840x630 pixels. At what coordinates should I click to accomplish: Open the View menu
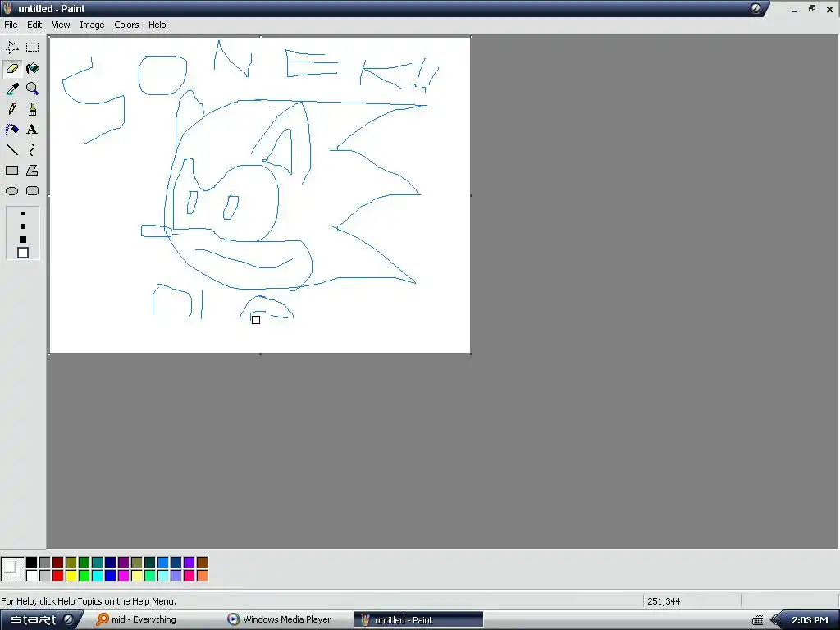[61, 25]
